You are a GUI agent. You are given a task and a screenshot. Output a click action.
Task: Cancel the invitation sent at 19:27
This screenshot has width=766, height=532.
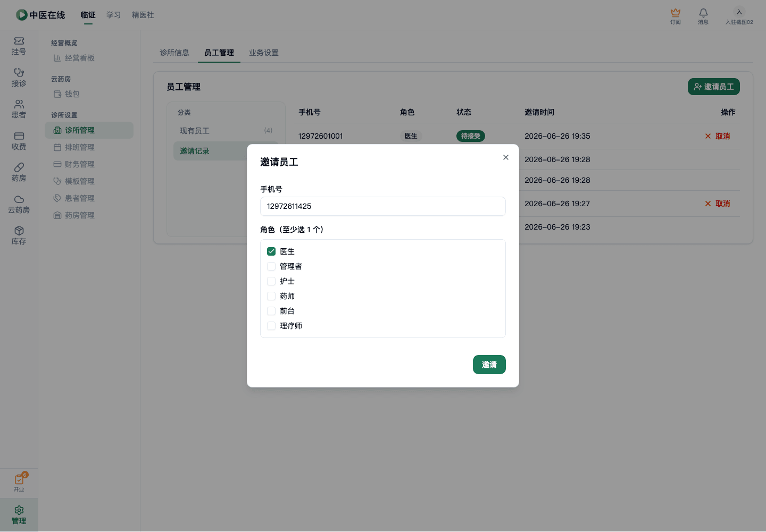click(x=718, y=204)
